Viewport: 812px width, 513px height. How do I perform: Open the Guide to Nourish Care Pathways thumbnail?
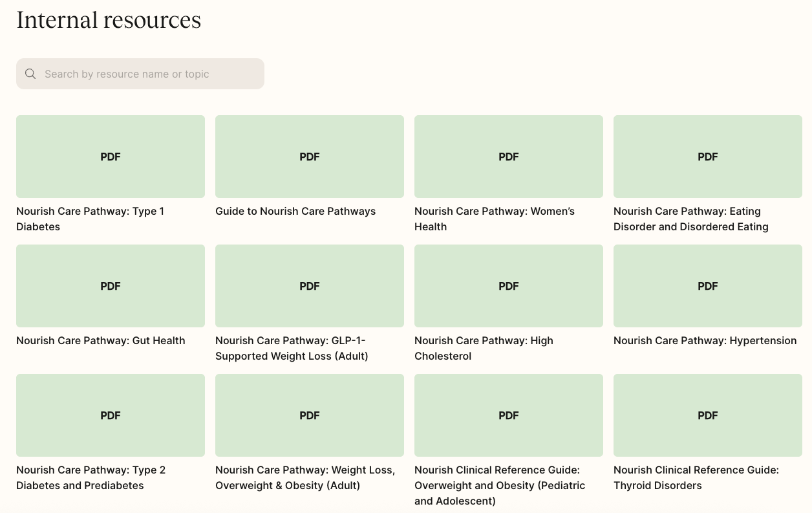[310, 157]
